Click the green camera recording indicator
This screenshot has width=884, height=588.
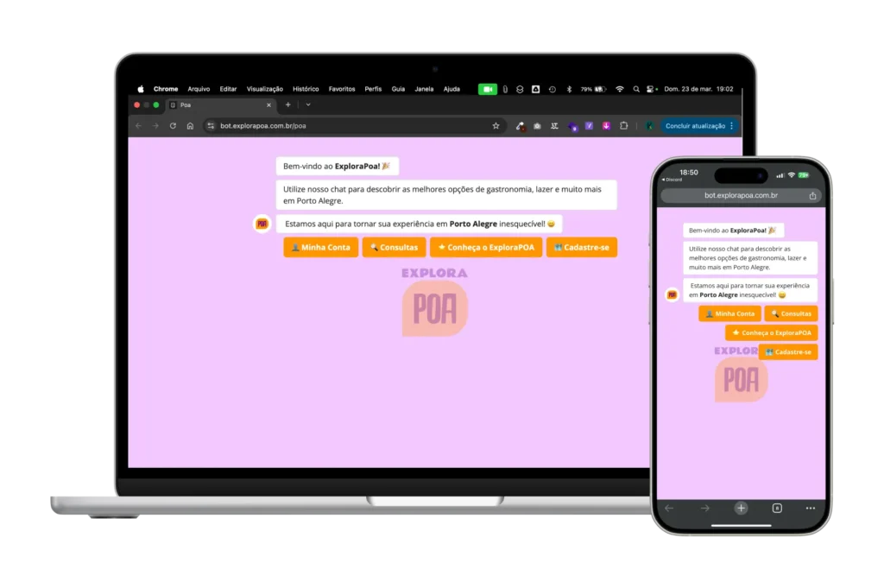click(488, 89)
